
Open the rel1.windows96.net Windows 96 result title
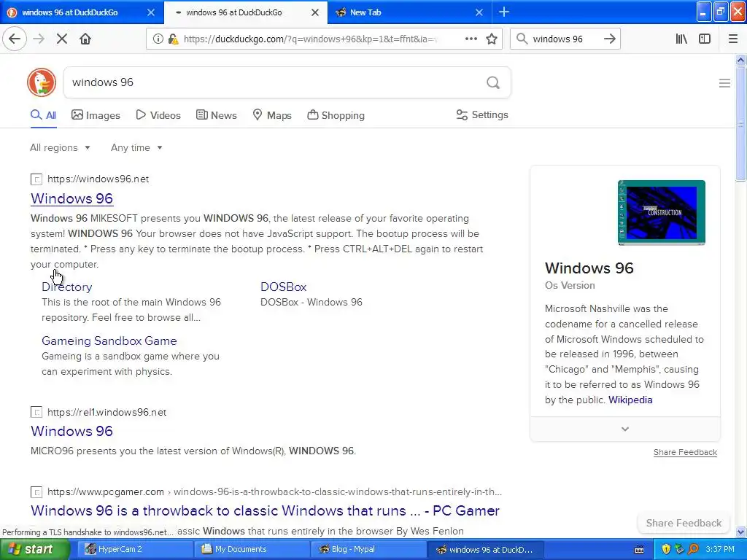pos(72,431)
